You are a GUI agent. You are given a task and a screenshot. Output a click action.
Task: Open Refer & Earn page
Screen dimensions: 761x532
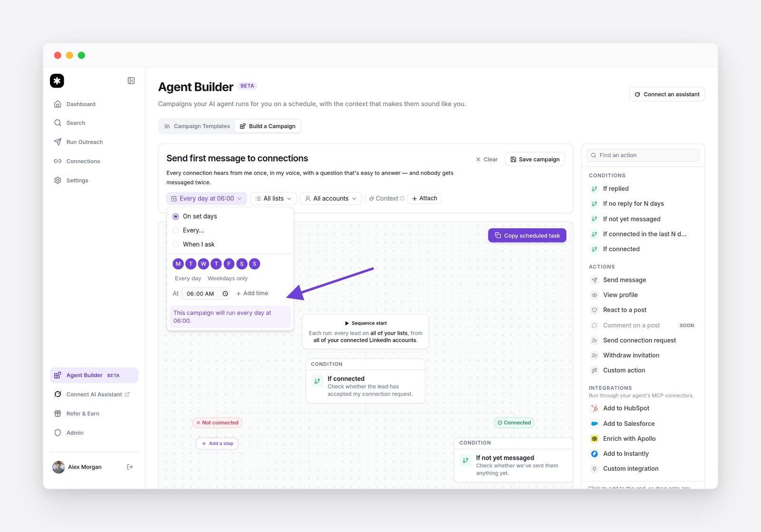94,414
